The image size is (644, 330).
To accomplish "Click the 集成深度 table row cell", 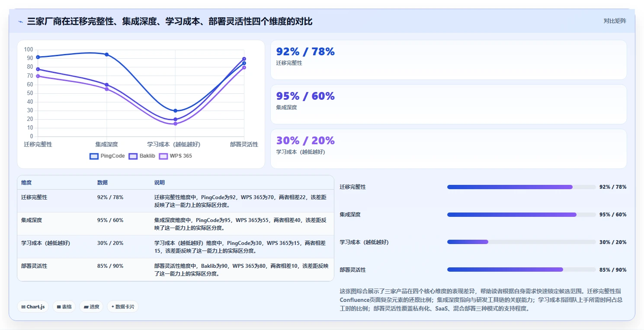I will pyautogui.click(x=32, y=220).
